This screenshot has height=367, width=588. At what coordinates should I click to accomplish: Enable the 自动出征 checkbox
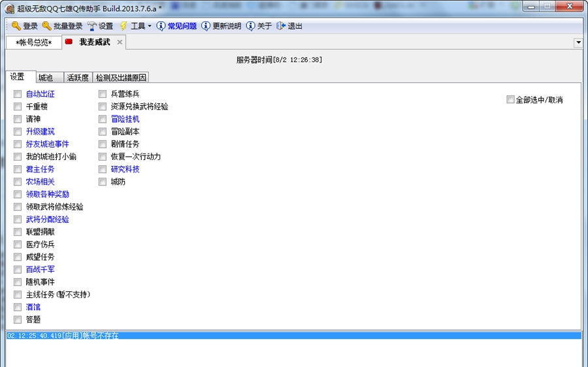pyautogui.click(x=18, y=94)
